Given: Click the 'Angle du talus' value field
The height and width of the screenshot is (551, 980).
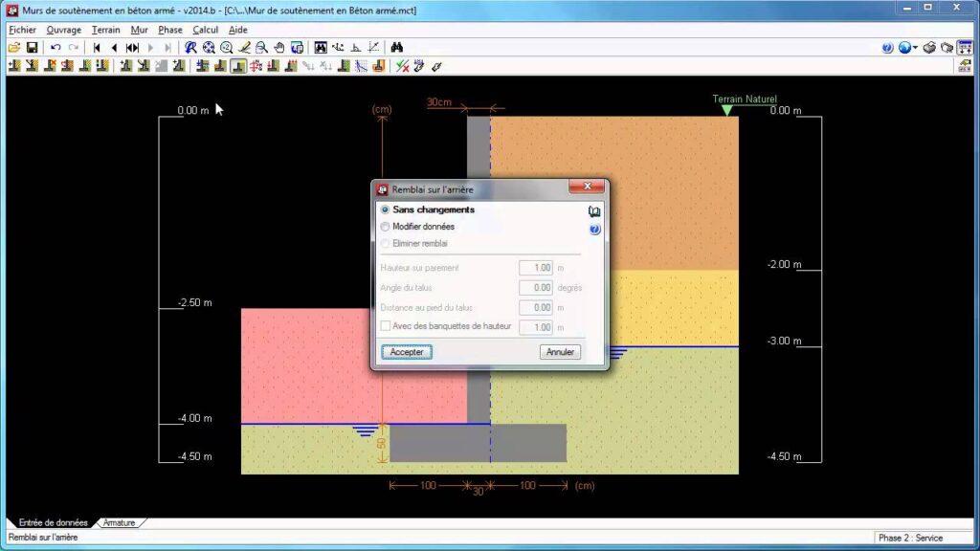Looking at the screenshot, I should point(535,288).
